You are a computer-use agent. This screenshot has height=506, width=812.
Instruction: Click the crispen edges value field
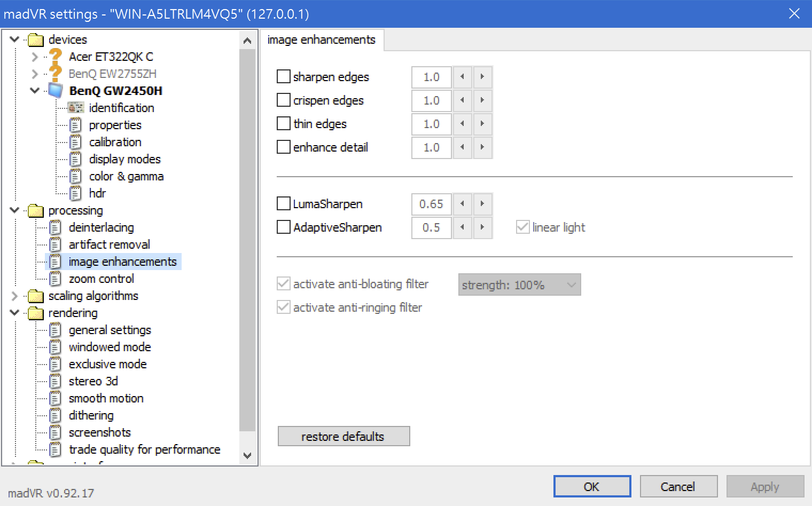click(x=432, y=100)
